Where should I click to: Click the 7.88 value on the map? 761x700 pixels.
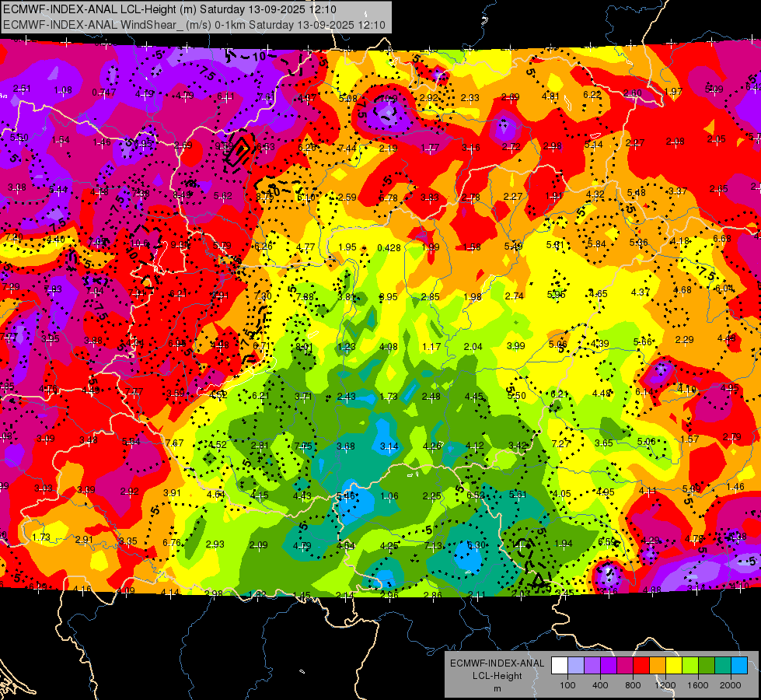pyautogui.click(x=305, y=297)
